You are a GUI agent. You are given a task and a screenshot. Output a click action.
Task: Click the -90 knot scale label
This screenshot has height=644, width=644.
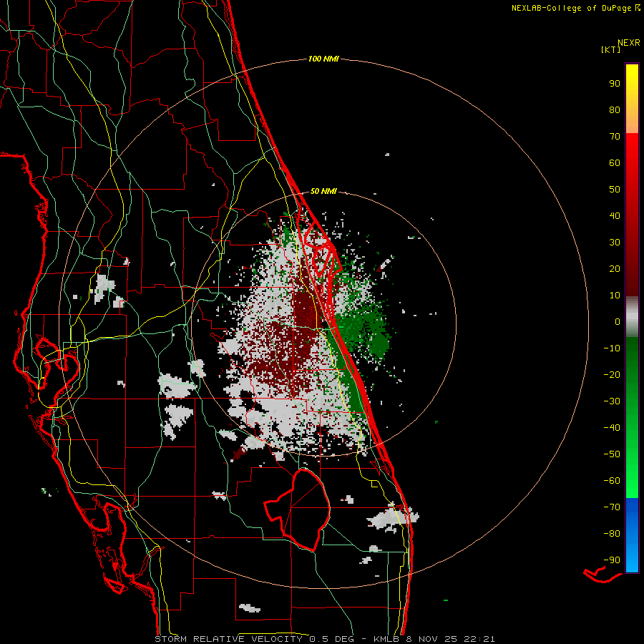612,560
